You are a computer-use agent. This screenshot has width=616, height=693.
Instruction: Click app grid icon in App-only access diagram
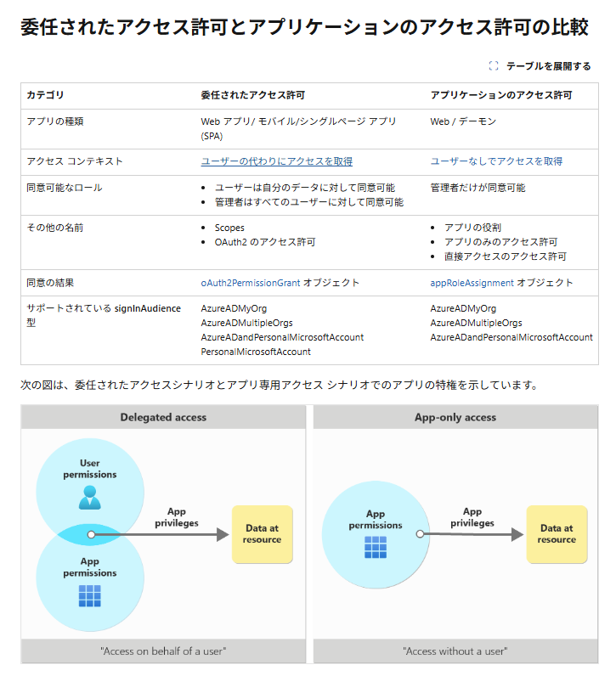click(x=376, y=547)
